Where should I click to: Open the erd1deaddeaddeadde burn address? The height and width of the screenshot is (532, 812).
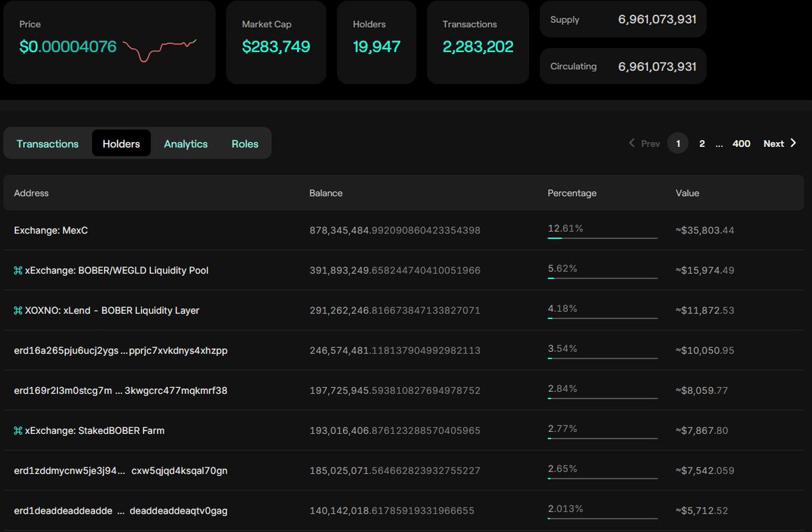[120, 511]
